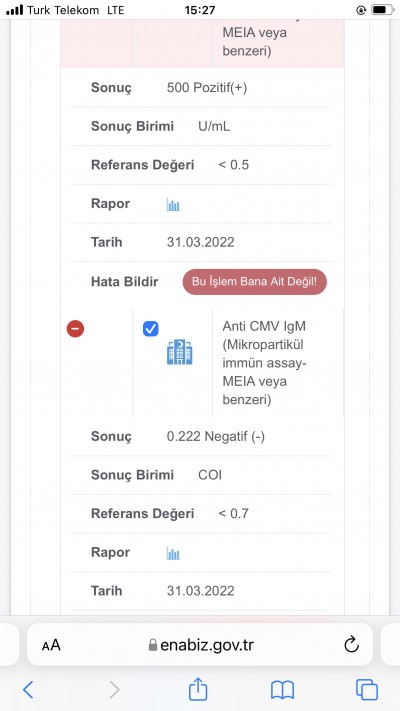Select the 500 Pozitif(+) result value
This screenshot has width=400, height=711.
pos(207,88)
